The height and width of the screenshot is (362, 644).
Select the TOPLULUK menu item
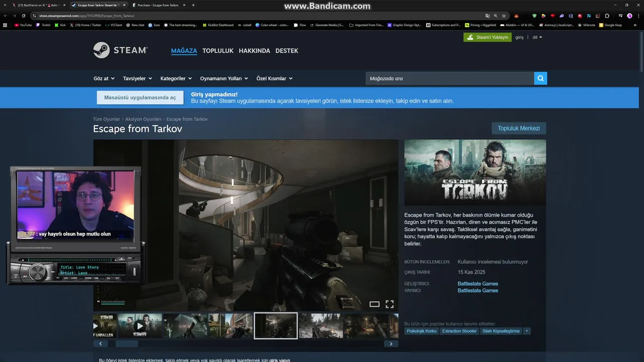click(x=218, y=51)
